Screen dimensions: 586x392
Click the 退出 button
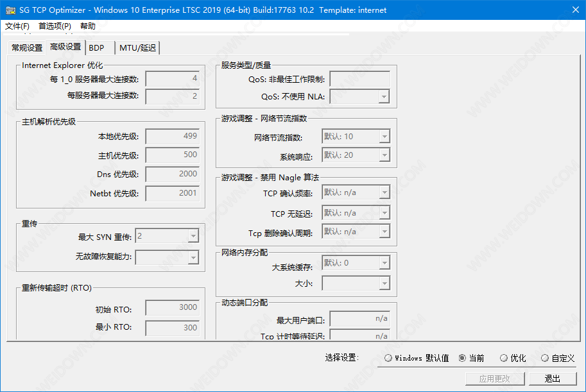pyautogui.click(x=553, y=379)
